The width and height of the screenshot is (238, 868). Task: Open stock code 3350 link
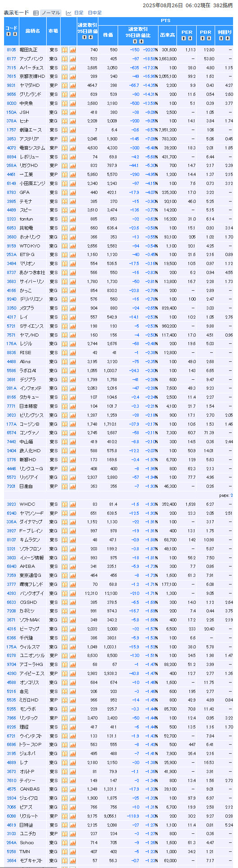[x=11, y=308]
